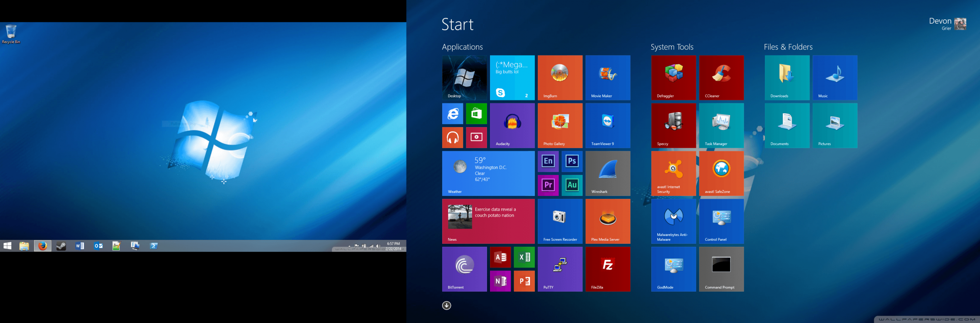Open the Windows Store small tile
The height and width of the screenshot is (323, 980).
(x=477, y=114)
